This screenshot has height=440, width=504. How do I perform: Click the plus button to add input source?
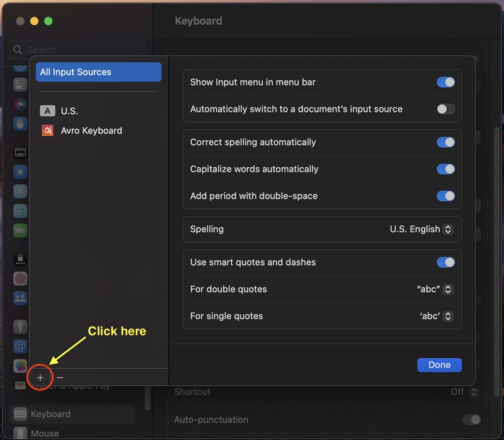(x=40, y=378)
